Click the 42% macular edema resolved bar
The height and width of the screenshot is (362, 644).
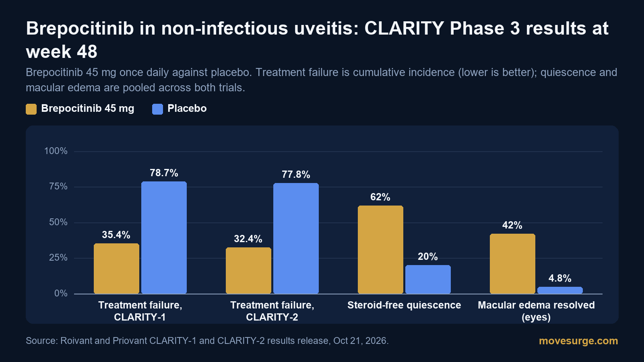(x=512, y=263)
